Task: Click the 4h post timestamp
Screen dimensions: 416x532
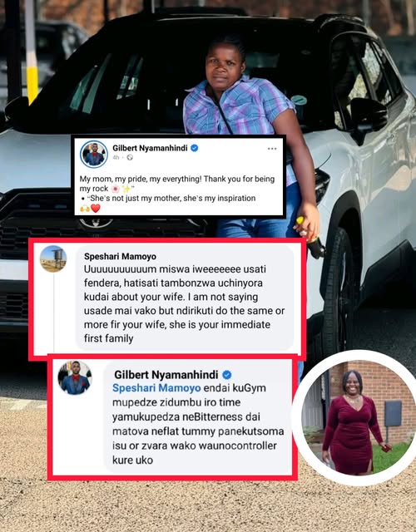Action: (x=116, y=157)
